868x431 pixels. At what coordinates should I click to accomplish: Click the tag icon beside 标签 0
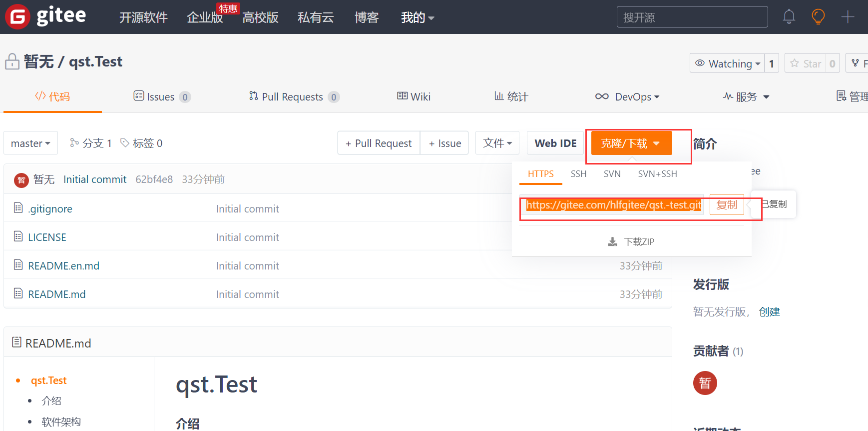pos(125,142)
